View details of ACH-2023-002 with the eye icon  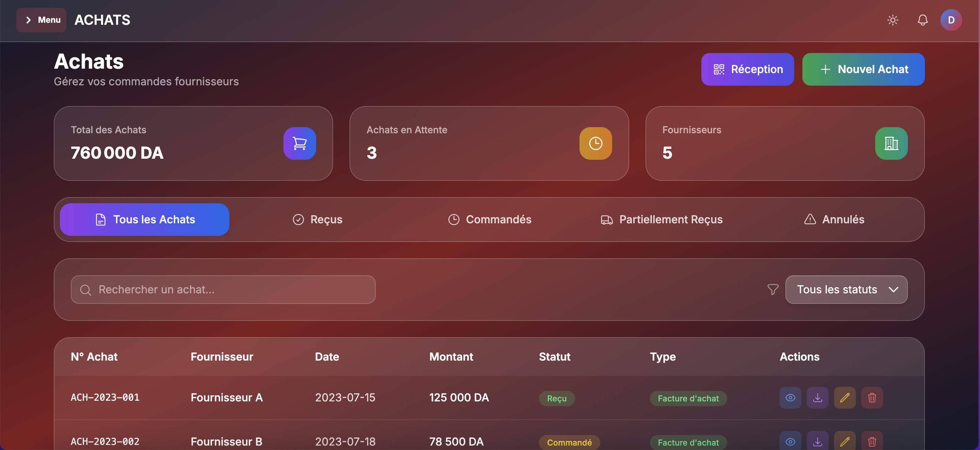point(790,442)
